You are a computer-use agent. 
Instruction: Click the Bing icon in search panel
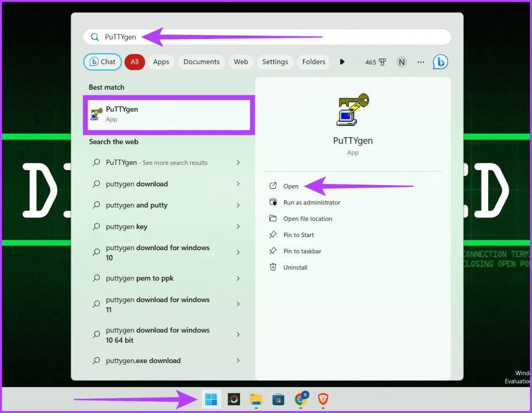click(x=440, y=62)
